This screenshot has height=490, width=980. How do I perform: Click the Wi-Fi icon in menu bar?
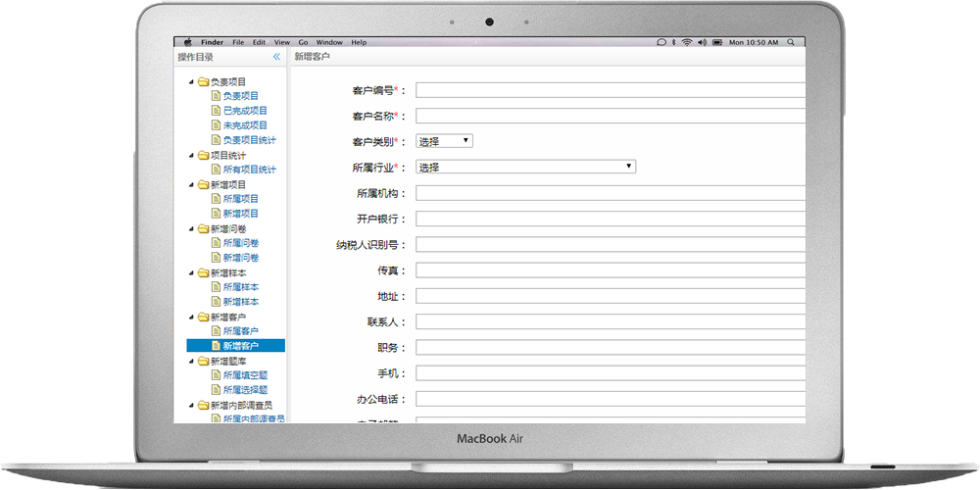(687, 42)
